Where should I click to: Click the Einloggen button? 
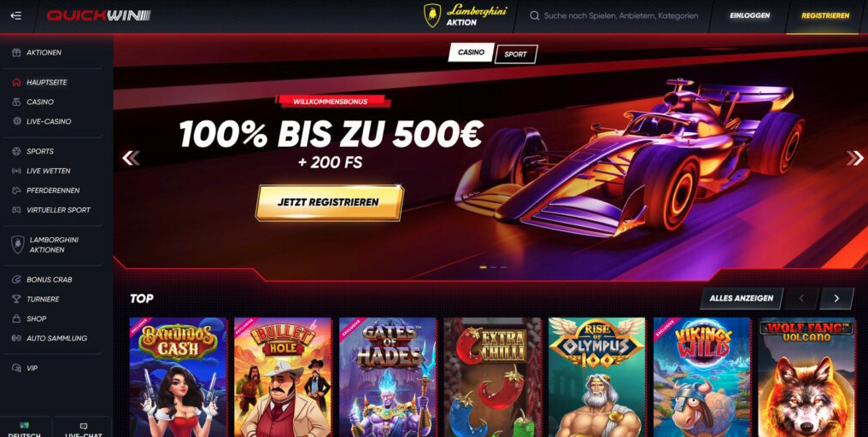(749, 16)
